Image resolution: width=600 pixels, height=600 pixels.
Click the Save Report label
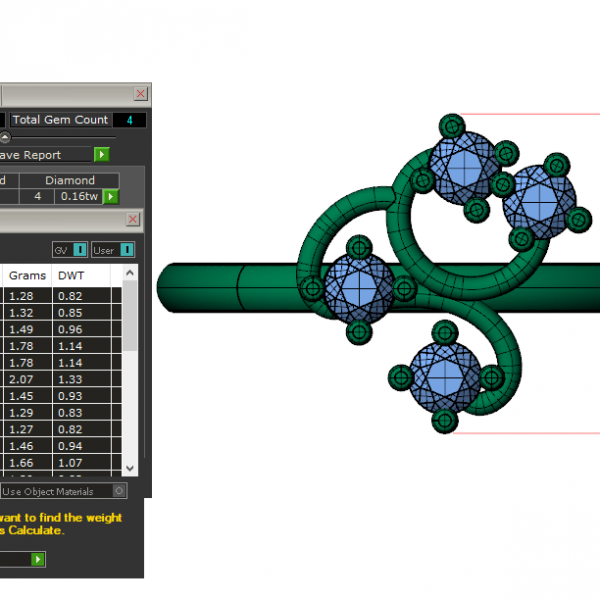click(x=31, y=155)
